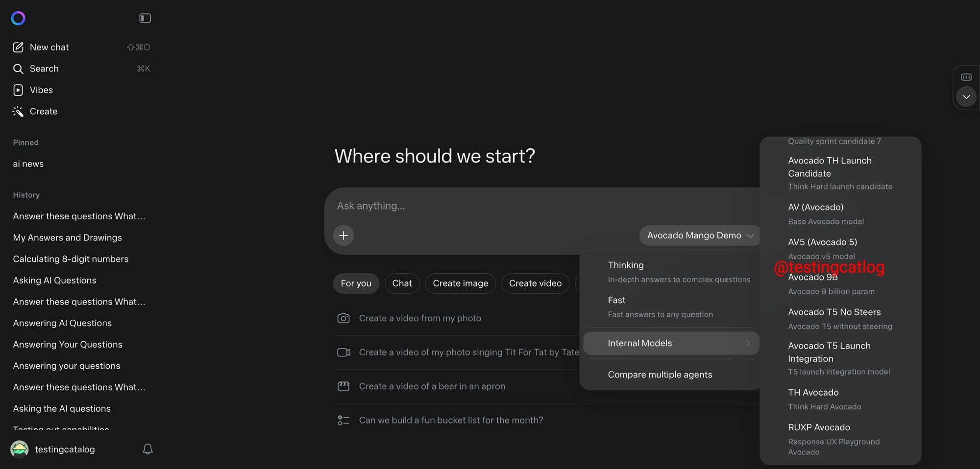Image resolution: width=980 pixels, height=469 pixels.
Task: Expand the Internal Models submenu
Action: (671, 343)
